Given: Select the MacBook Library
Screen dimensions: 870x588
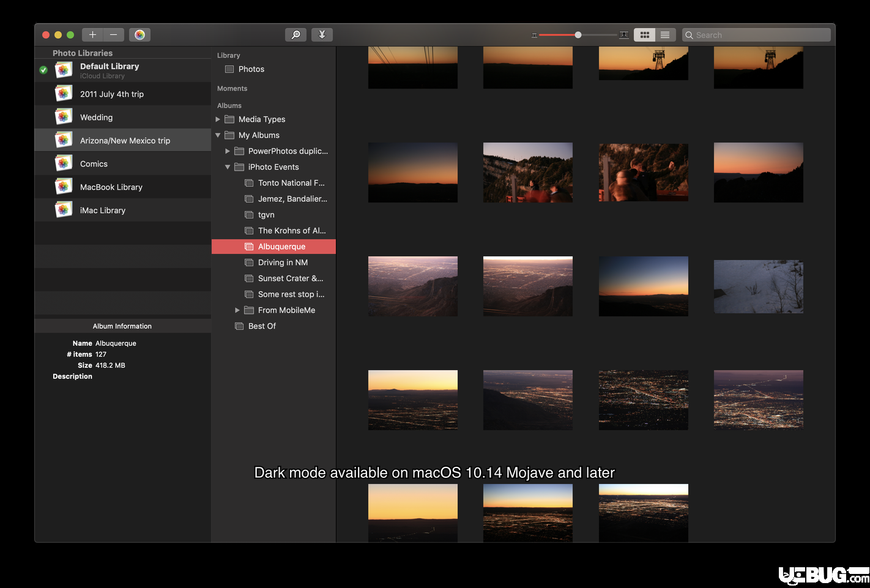Looking at the screenshot, I should pos(123,187).
